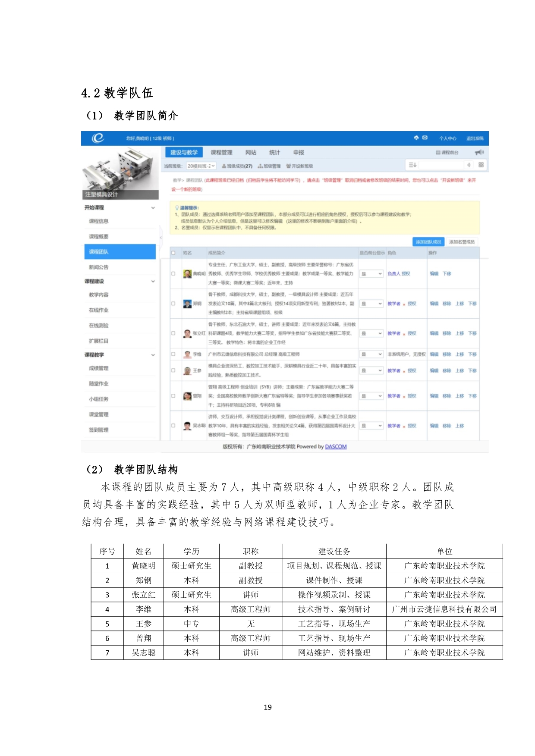535x756 pixels.
Task: Open 在线作业 in the sidebar
Action: (99, 310)
